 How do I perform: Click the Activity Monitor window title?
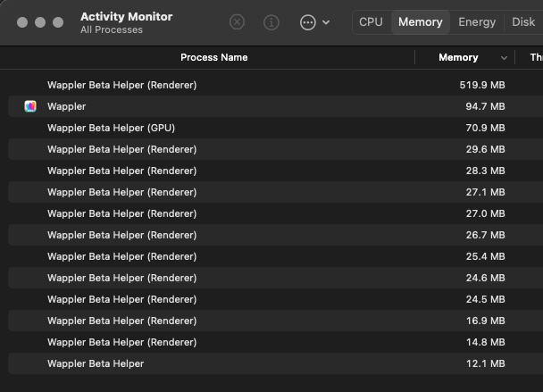(127, 17)
